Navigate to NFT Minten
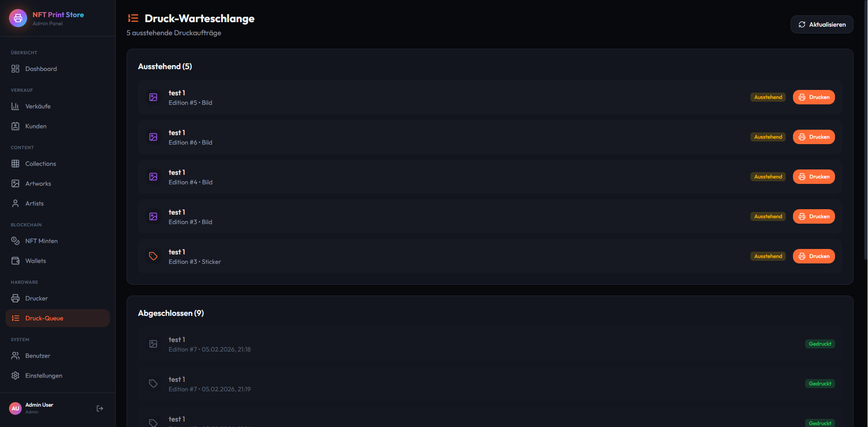The width and height of the screenshot is (868, 427). (42, 241)
